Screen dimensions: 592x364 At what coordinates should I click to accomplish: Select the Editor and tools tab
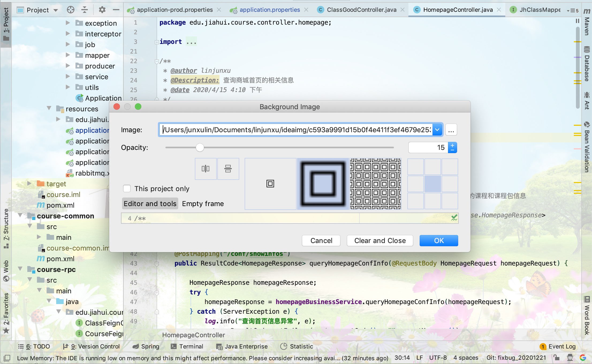[x=150, y=203]
